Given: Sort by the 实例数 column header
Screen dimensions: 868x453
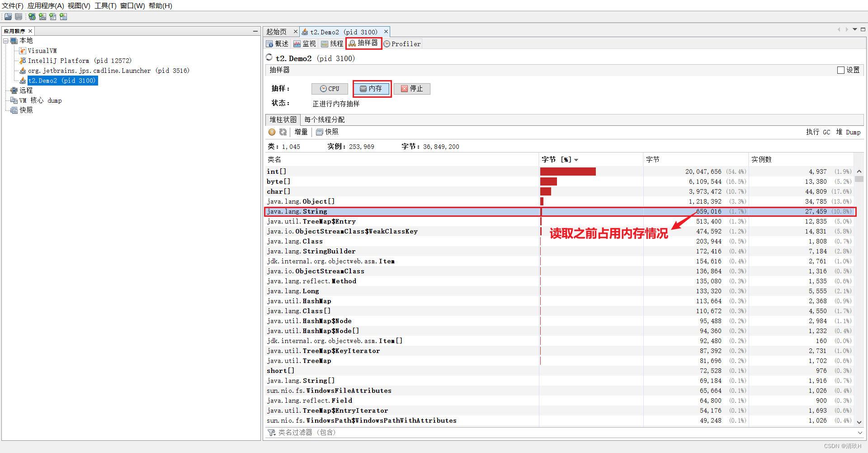Looking at the screenshot, I should (x=801, y=159).
